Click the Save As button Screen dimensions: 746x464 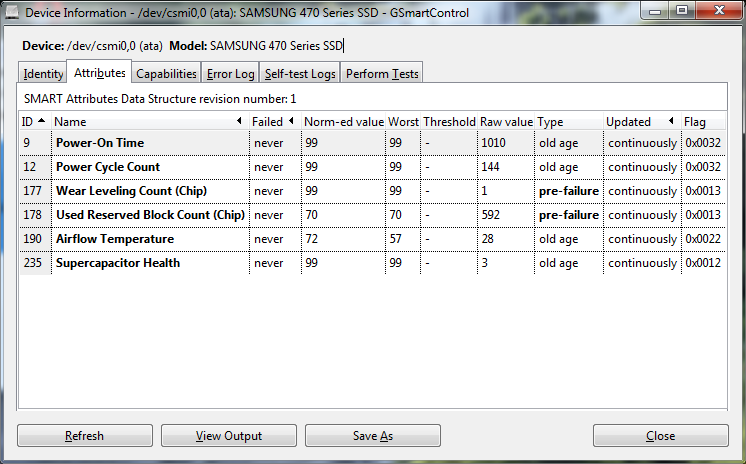(x=373, y=436)
